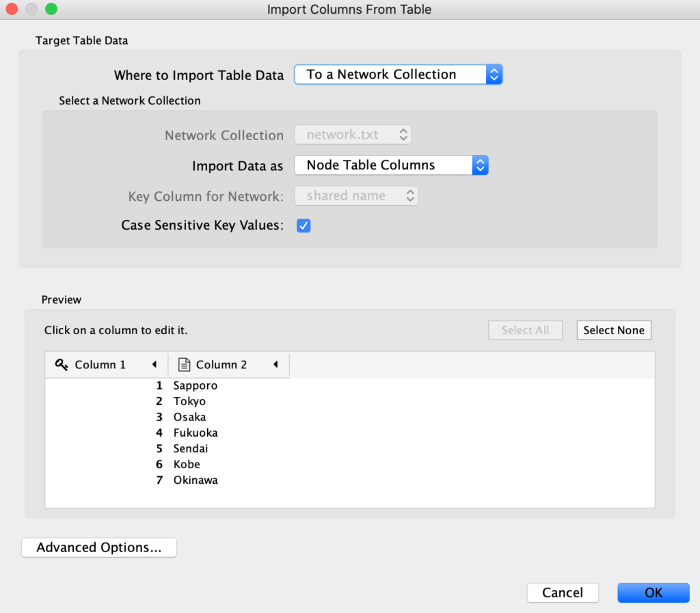Open the Network Collection dropdown
The image size is (700, 613).
pos(353,135)
